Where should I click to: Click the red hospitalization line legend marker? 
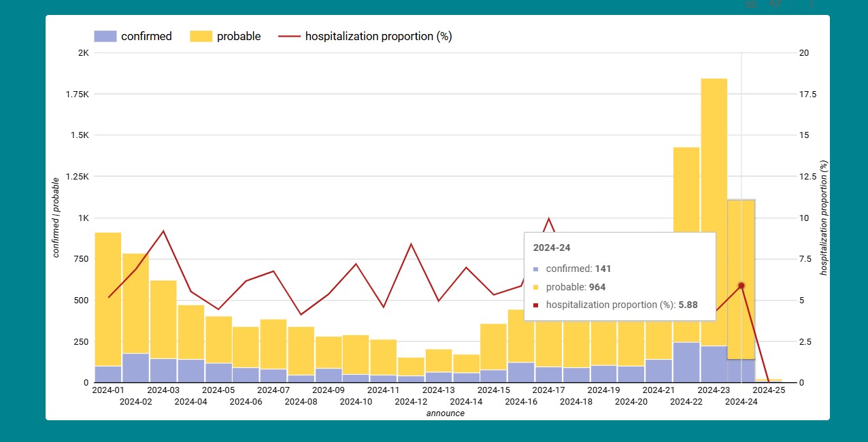289,37
